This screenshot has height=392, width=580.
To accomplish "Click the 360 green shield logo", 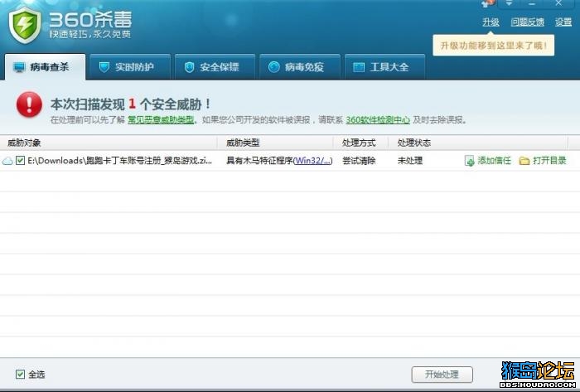I will pyautogui.click(x=25, y=24).
